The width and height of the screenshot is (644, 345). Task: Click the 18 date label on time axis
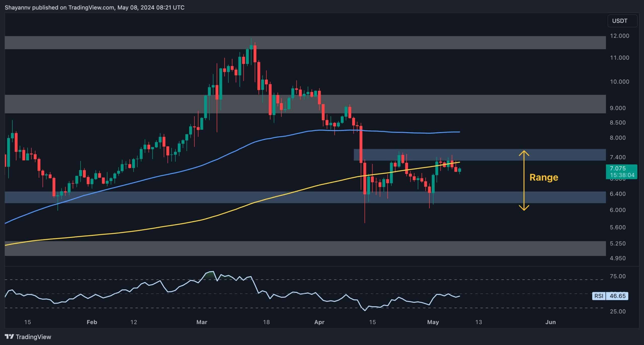pos(266,322)
